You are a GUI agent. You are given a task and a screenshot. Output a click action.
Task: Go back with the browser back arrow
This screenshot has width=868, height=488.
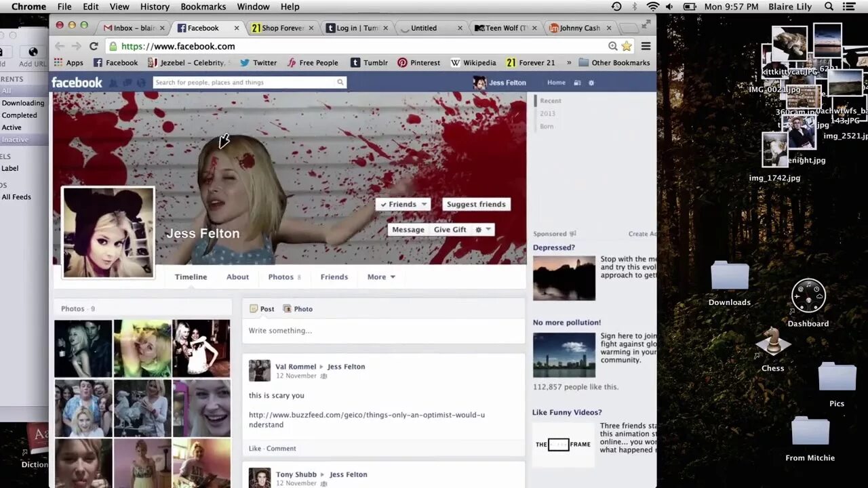tap(60, 46)
